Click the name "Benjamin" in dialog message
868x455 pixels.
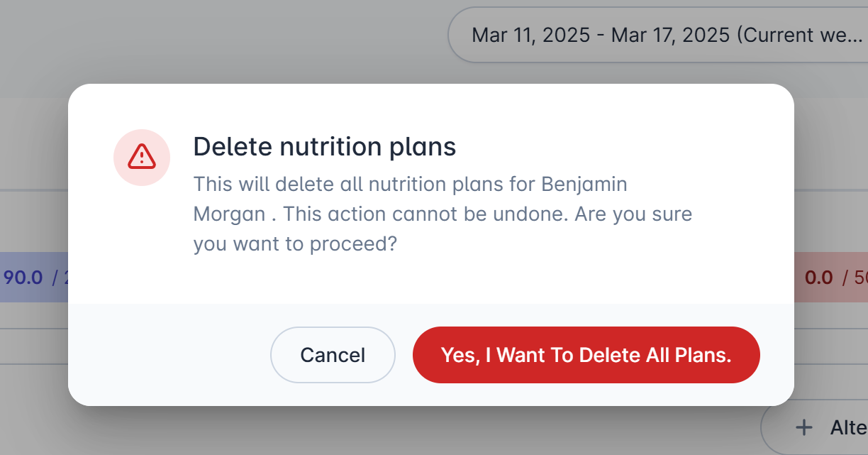coord(584,185)
